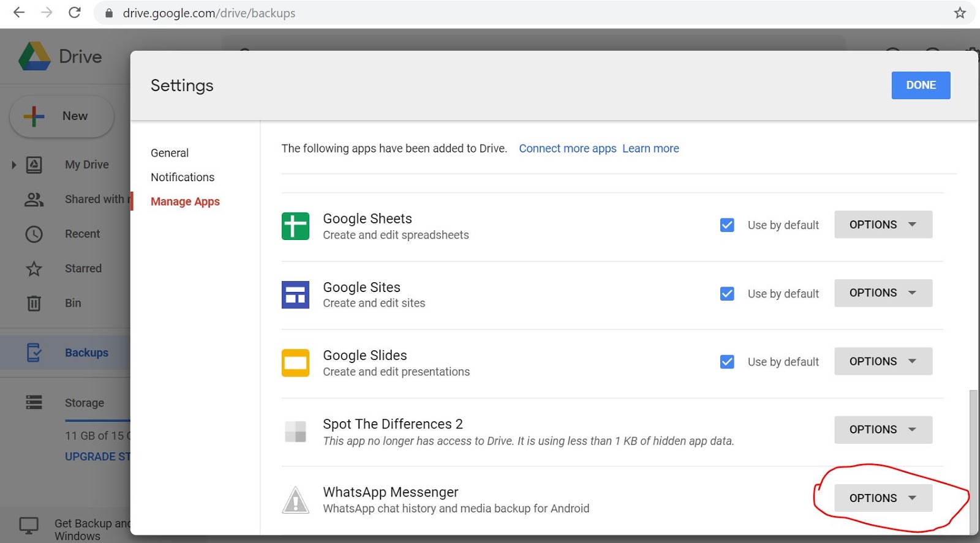
Task: Click the Bin trash icon
Action: (34, 303)
